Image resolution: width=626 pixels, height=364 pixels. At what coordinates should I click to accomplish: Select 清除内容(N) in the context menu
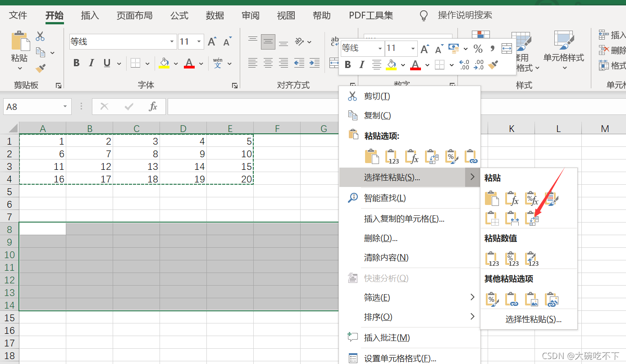pos(410,258)
